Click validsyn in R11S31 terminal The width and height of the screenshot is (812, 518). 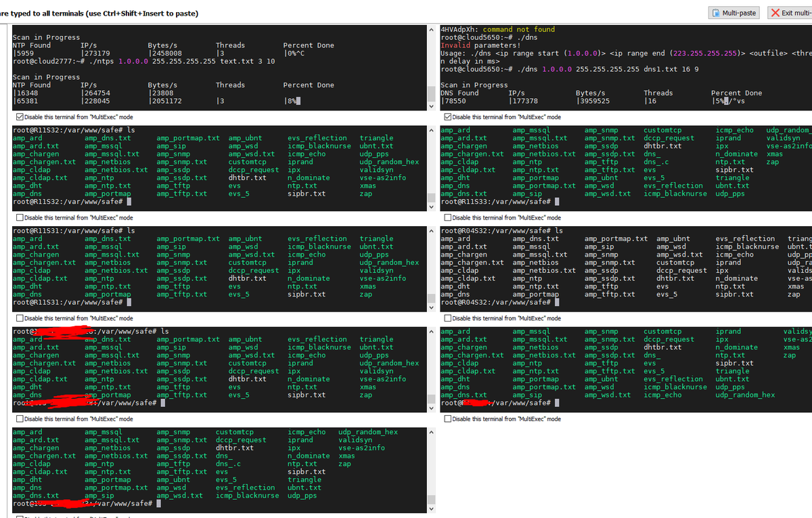point(376,270)
